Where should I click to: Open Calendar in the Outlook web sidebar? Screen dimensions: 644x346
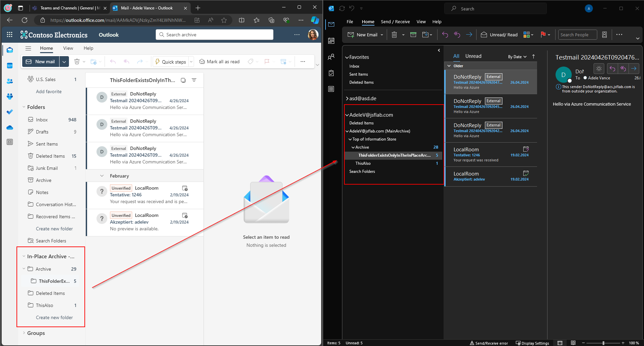tap(10, 66)
